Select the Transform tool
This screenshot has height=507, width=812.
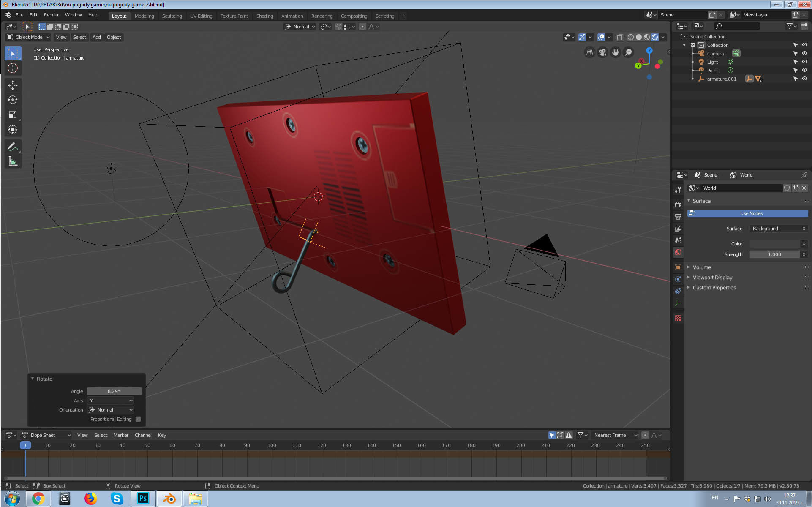tap(13, 129)
